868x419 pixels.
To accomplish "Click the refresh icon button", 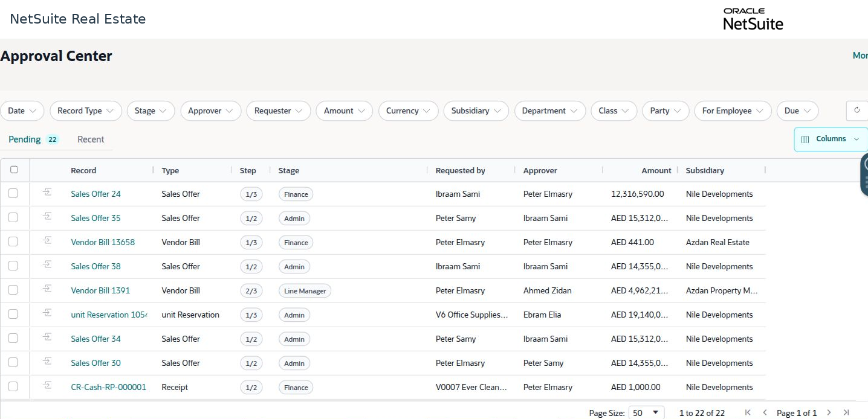I will 857,110.
